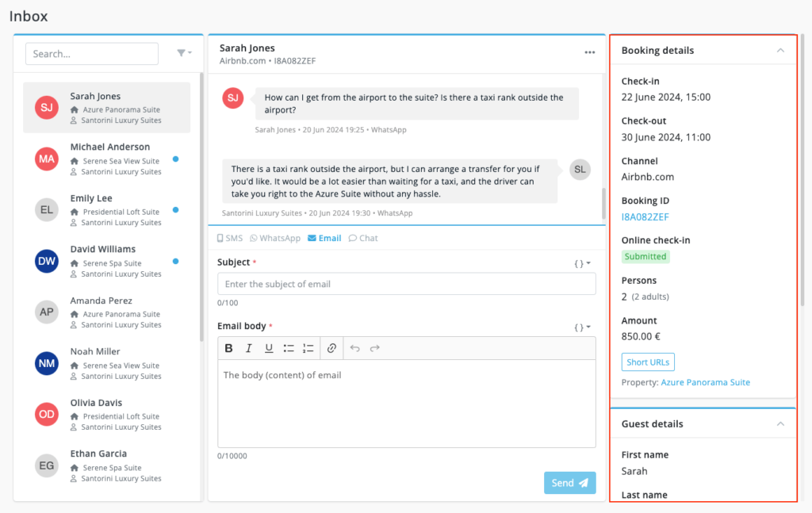This screenshot has width=812, height=513.
Task: Click unread dot on David Williams row
Action: pos(175,261)
